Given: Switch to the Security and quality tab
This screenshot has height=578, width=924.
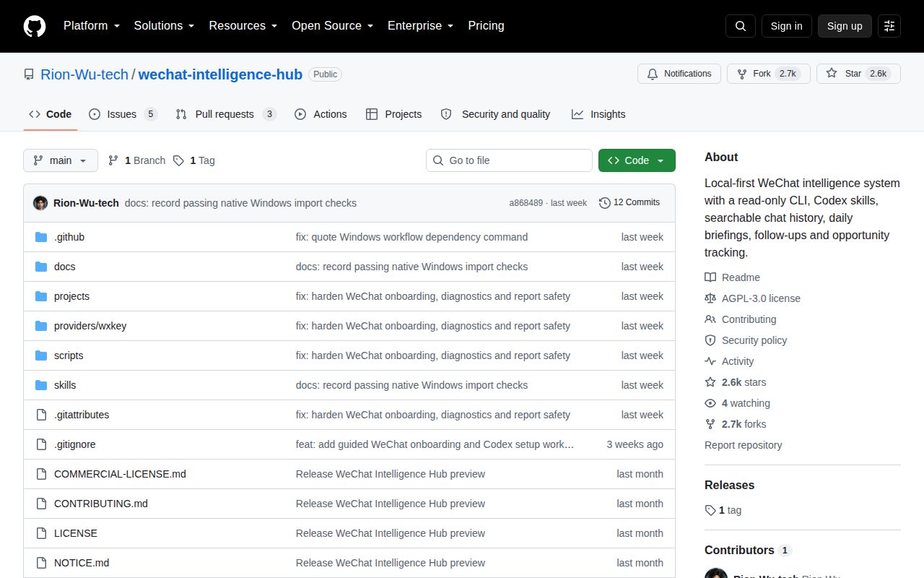Looking at the screenshot, I should pos(495,114).
